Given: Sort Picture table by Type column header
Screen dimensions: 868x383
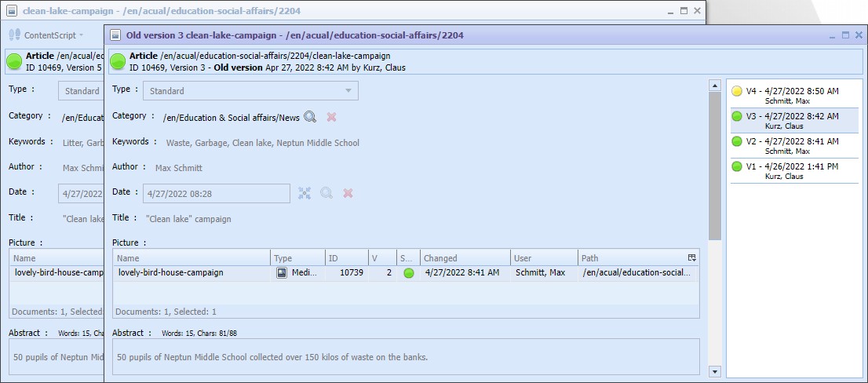Looking at the screenshot, I should pyautogui.click(x=297, y=258).
